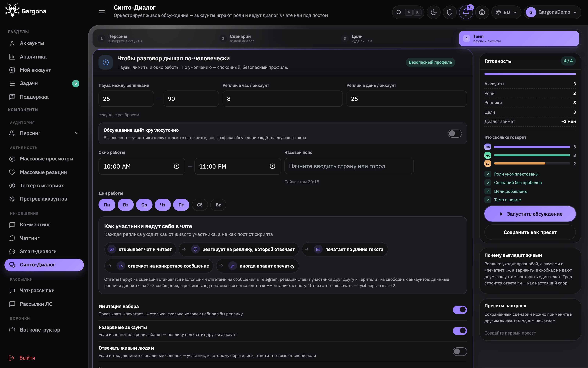Open Чаттинг in the sidebar

(44, 238)
